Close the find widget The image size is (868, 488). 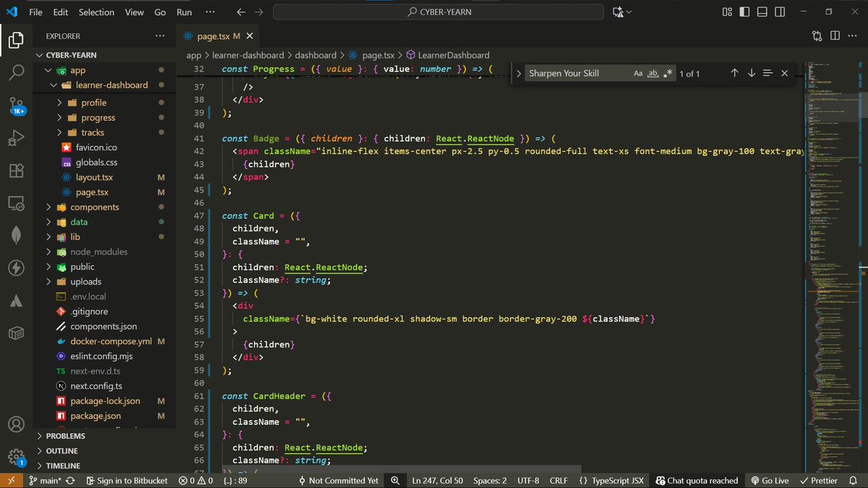[784, 73]
